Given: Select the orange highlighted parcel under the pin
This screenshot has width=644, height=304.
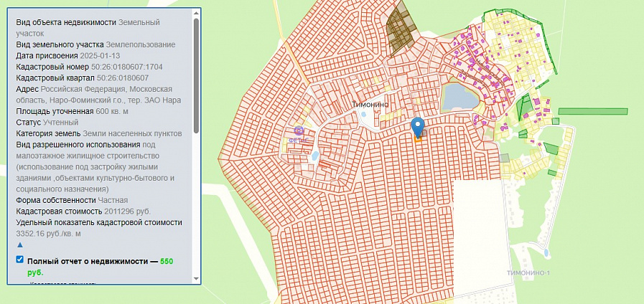Looking at the screenshot, I should point(418,138).
